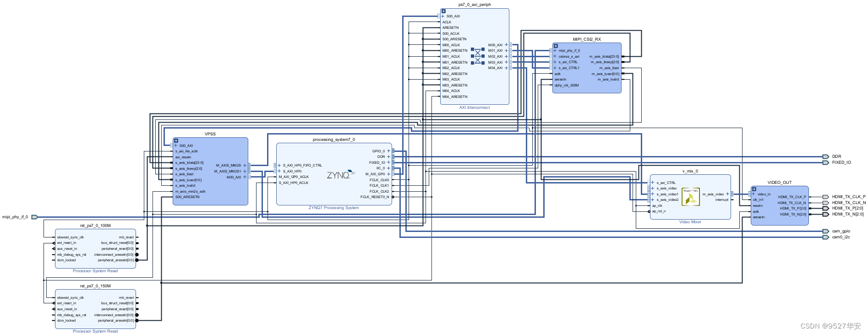Select the HDMI_TX_P[2:0] output port symbol
This screenshot has width=868, height=334.
pos(826,208)
